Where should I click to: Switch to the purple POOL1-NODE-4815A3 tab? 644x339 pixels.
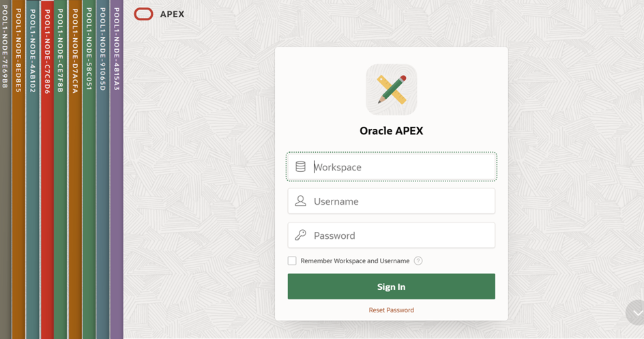[x=117, y=169]
